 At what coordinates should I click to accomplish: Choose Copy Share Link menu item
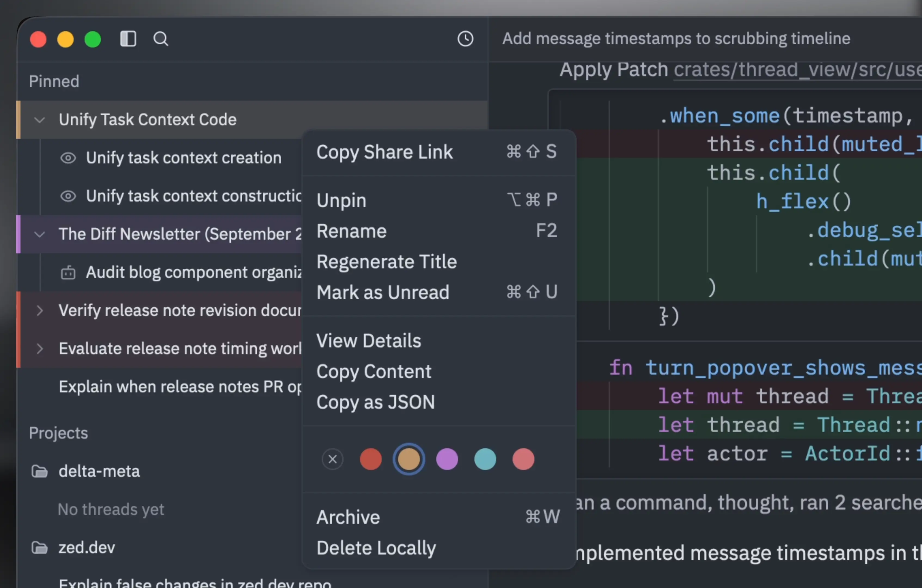[439, 152]
